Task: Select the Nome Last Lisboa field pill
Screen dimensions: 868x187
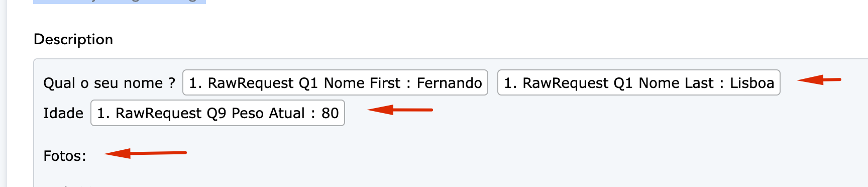Action: tap(638, 82)
